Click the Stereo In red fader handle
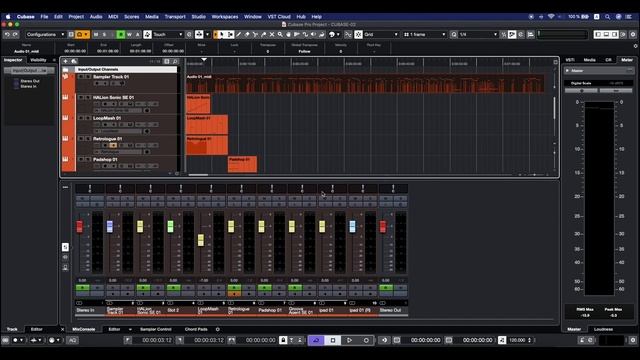640x360 pixels. click(x=79, y=227)
